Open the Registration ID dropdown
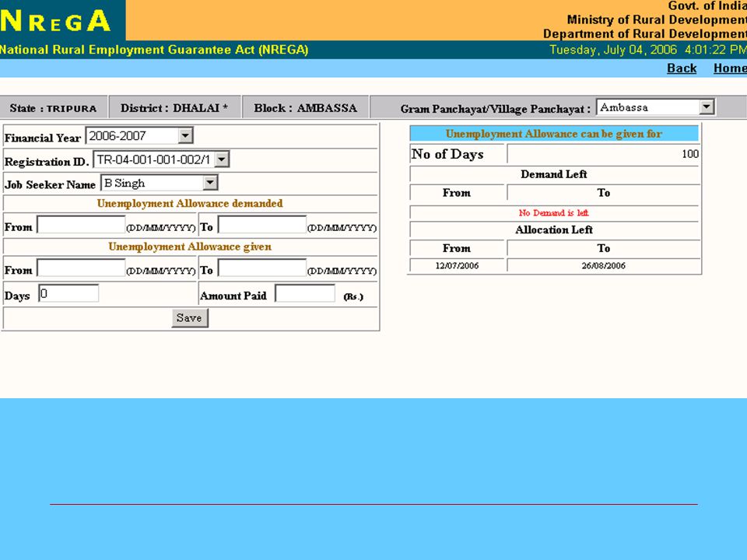This screenshot has height=560, width=747. tap(161, 159)
